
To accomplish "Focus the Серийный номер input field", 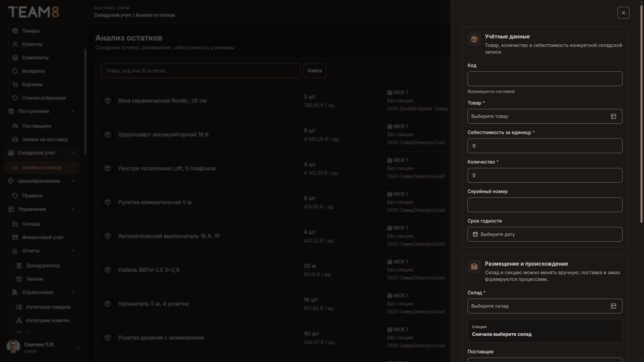I will click(545, 205).
